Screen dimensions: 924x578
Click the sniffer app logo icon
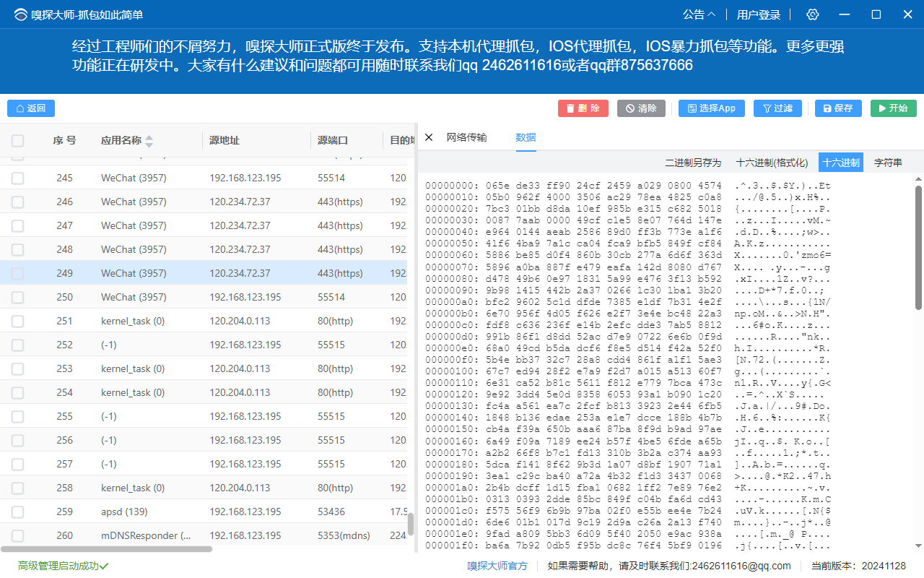20,14
